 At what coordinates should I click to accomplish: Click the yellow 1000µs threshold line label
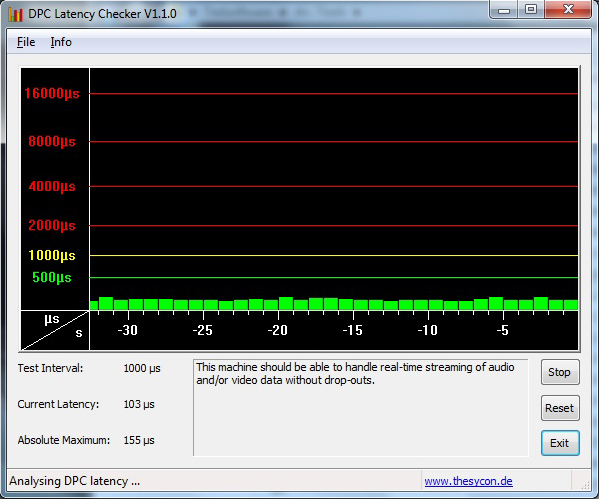[x=52, y=255]
